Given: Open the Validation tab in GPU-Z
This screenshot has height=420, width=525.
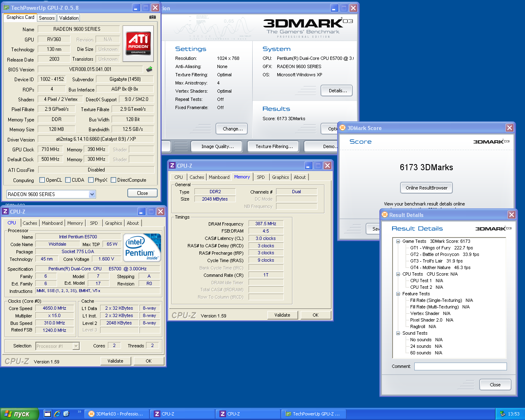Looking at the screenshot, I should click(x=69, y=18).
